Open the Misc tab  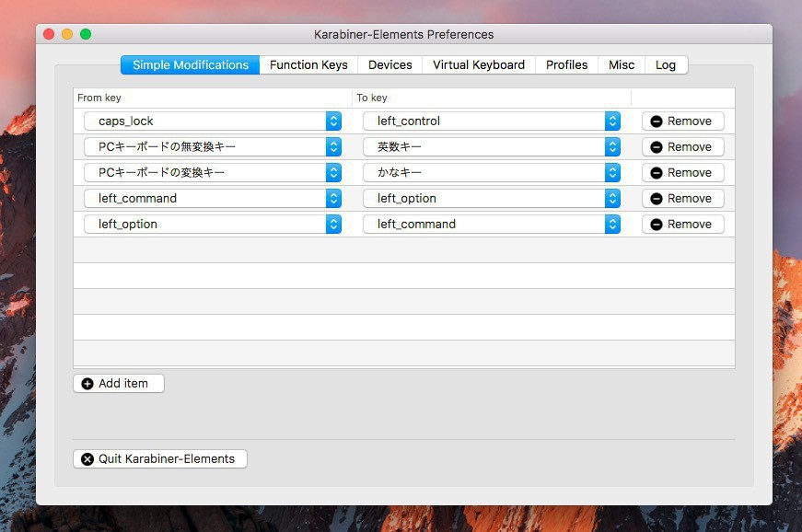622,65
